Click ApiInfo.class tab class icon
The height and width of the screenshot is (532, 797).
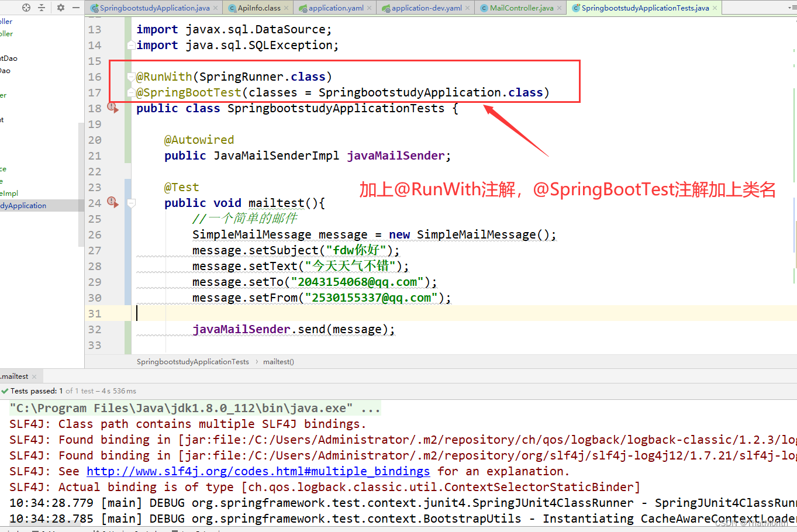tap(233, 8)
